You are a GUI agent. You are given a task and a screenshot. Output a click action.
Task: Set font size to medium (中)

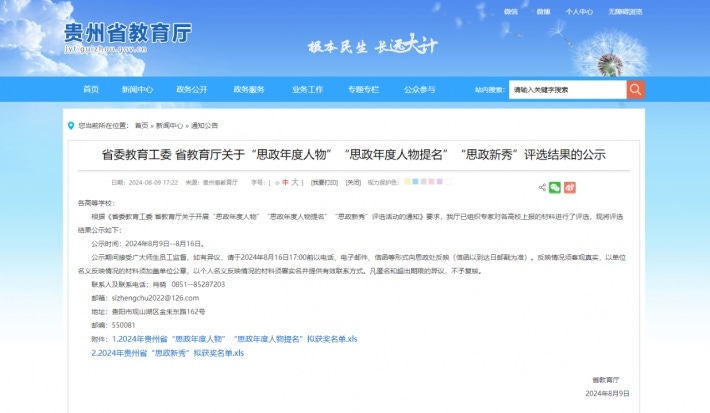pos(285,182)
